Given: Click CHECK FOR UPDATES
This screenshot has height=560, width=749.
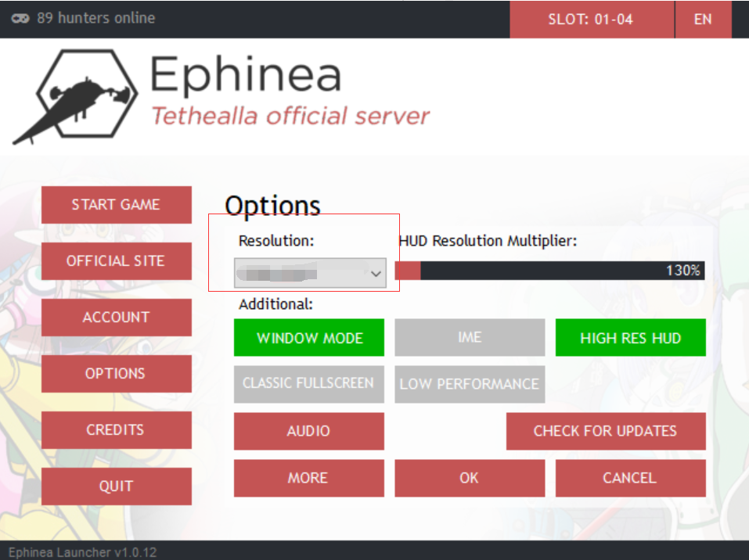Looking at the screenshot, I should pos(605,431).
